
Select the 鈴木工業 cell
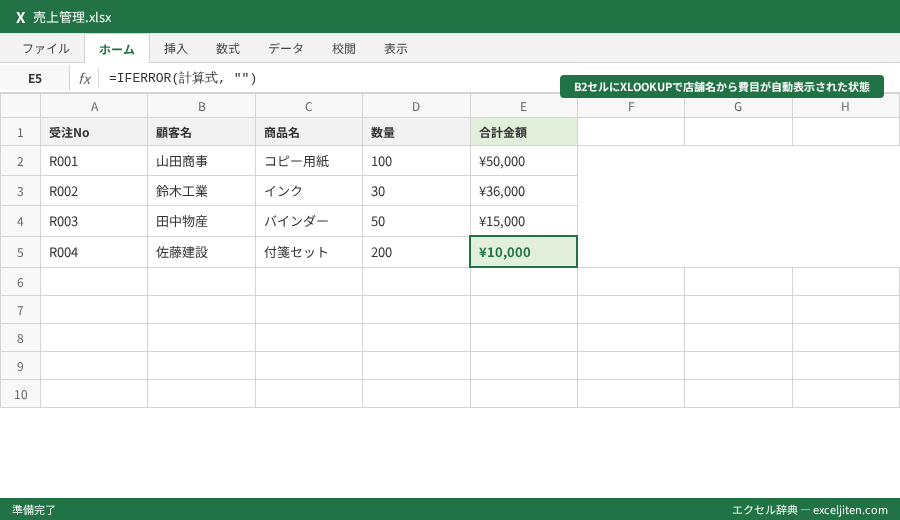coord(201,191)
